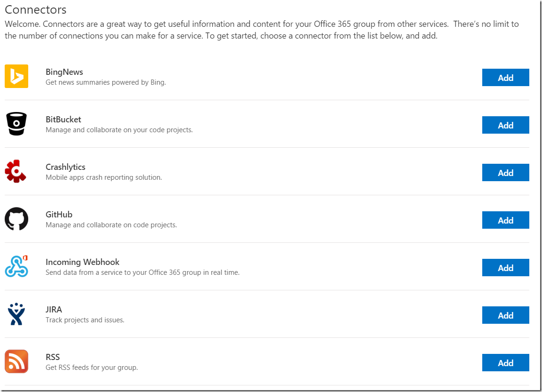This screenshot has width=542, height=392.
Task: Click the Connectors page heading
Action: 35,10
